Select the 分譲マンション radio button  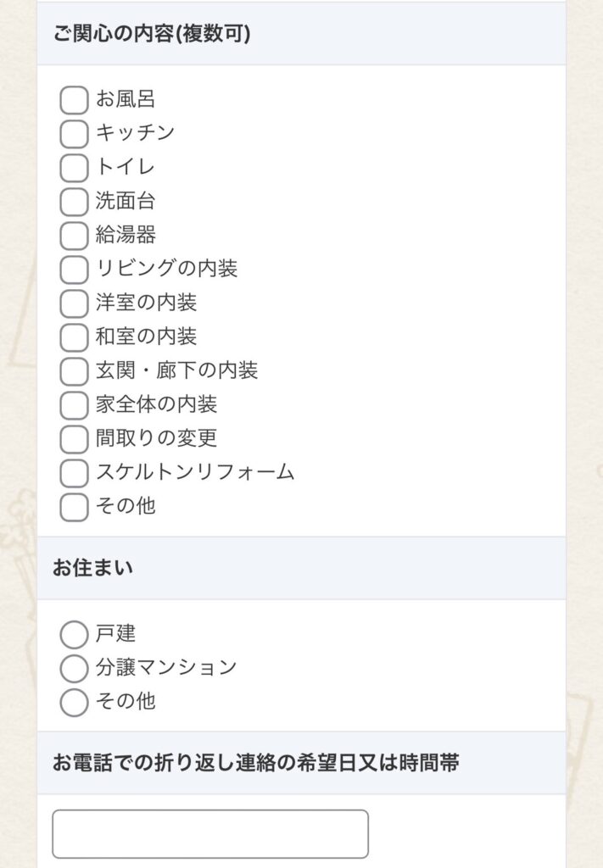pyautogui.click(x=71, y=667)
